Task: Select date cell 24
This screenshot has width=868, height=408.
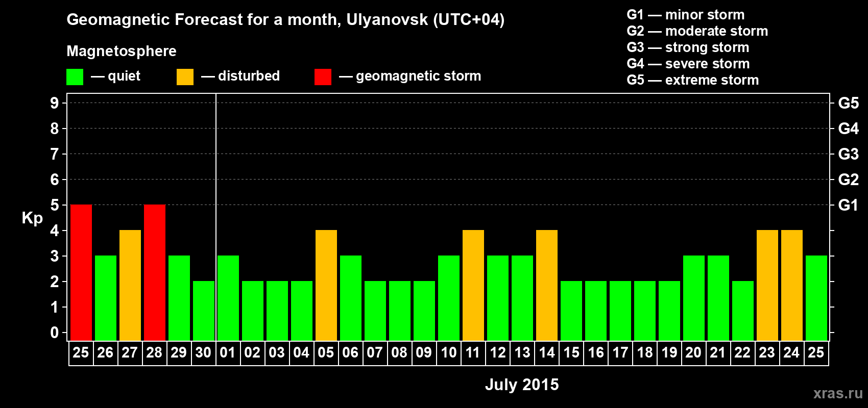Action: coord(792,353)
